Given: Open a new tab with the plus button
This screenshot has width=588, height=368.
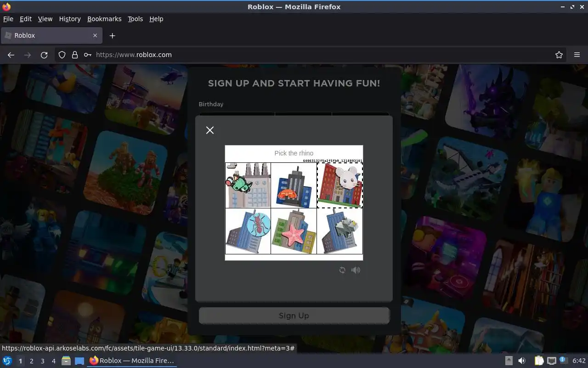Looking at the screenshot, I should click(112, 35).
